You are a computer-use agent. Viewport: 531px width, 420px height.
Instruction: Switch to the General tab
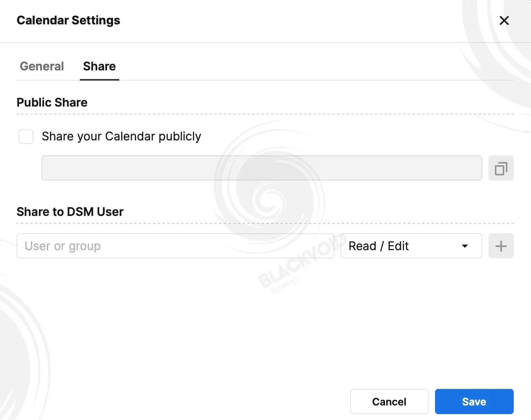[x=42, y=66]
